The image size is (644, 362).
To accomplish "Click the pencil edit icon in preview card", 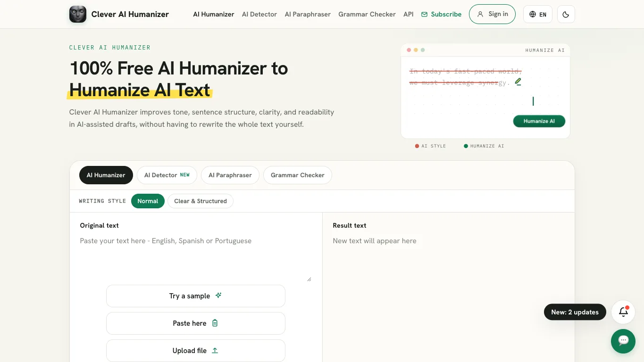I will (x=518, y=82).
